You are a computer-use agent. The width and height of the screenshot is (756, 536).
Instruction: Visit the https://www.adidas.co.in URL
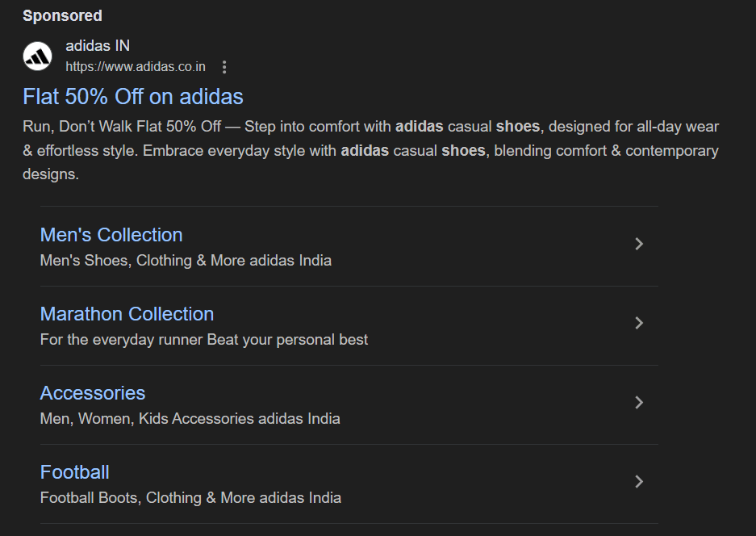pyautogui.click(x=136, y=66)
